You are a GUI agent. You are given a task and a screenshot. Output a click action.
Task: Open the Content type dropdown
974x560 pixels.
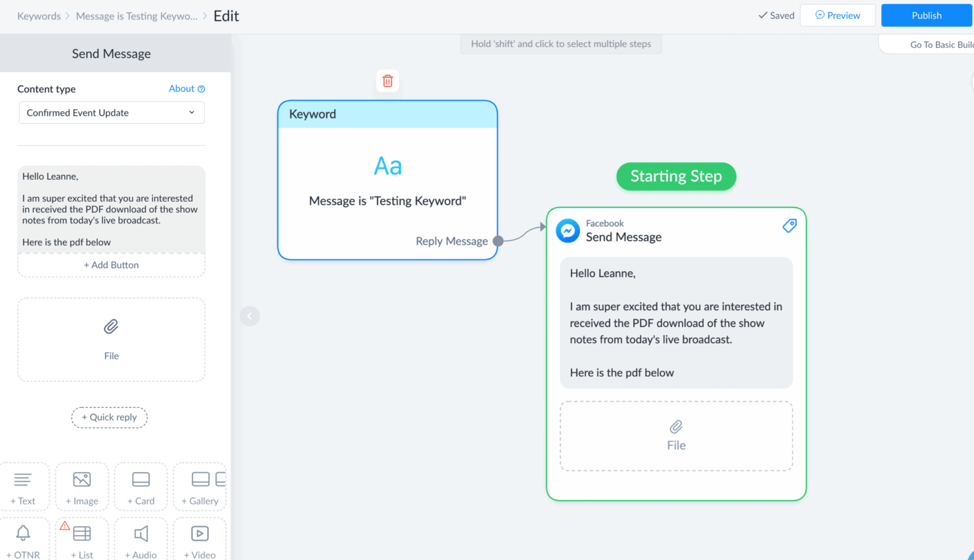tap(112, 113)
